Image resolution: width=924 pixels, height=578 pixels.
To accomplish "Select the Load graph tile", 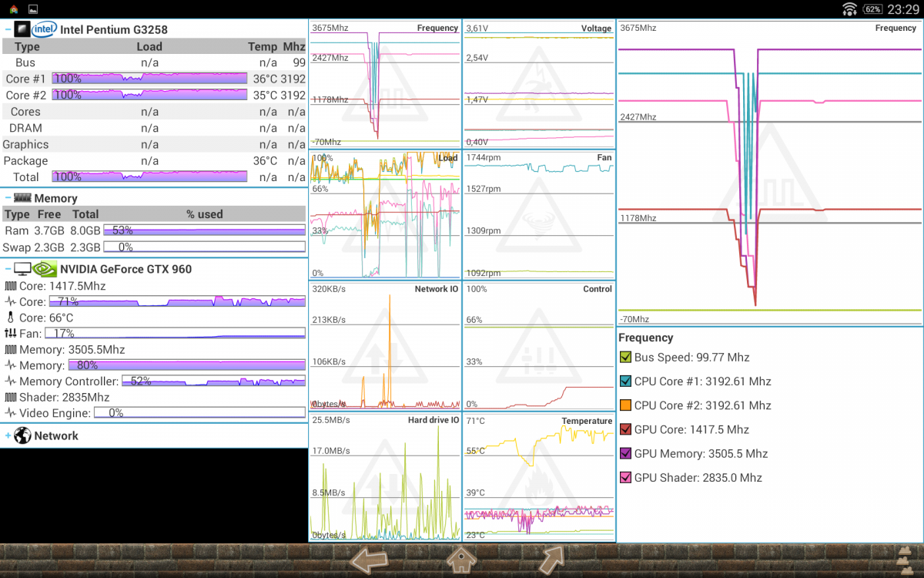I will tap(385, 214).
